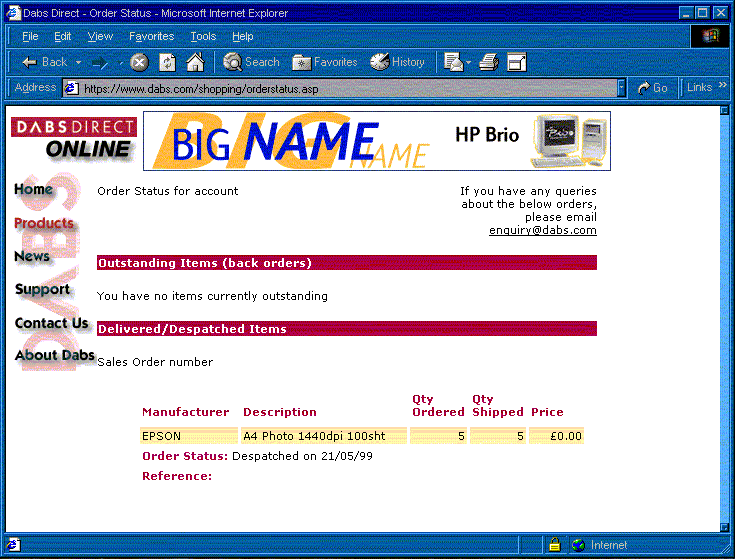This screenshot has width=735, height=559.
Task: Click the Windows logo throbber icon
Action: point(711,36)
